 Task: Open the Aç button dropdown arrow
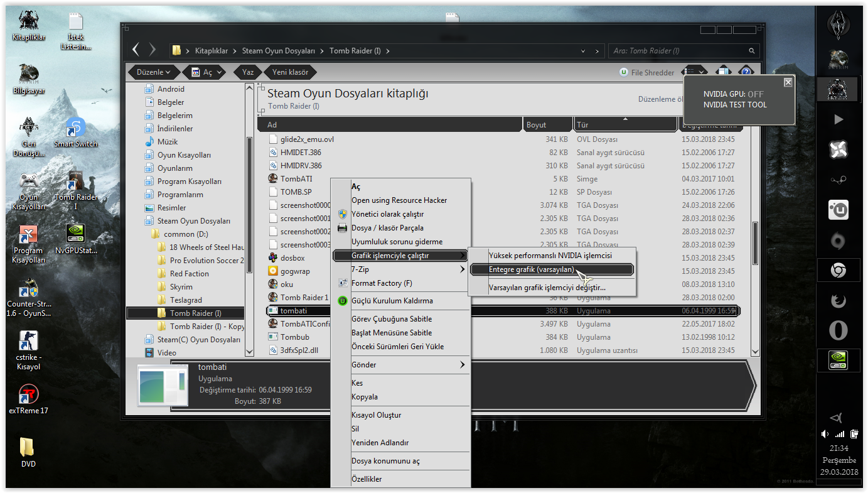tap(220, 72)
